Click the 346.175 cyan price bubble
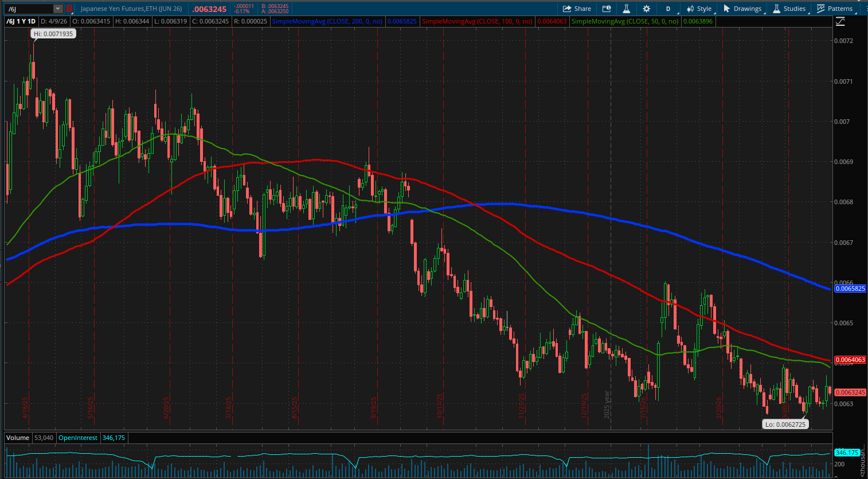The width and height of the screenshot is (868, 479). [x=847, y=453]
